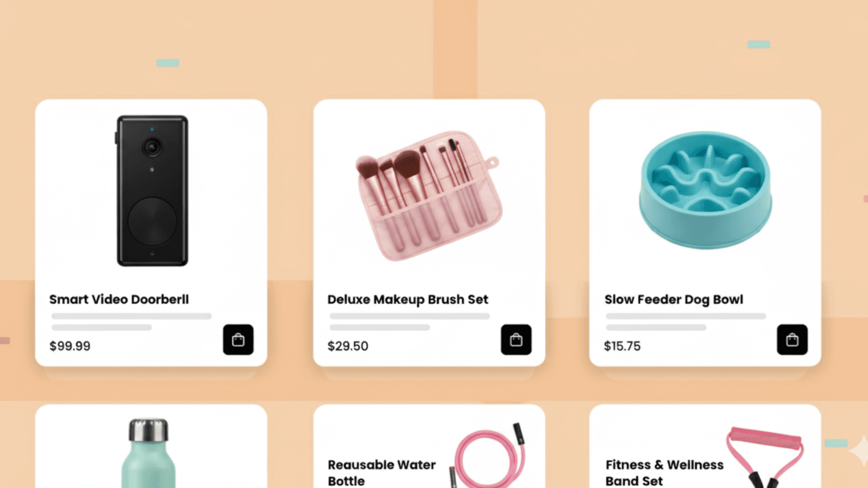Screen dimensions: 868x488
Task: Open the makeup brush set product image
Action: (428, 196)
